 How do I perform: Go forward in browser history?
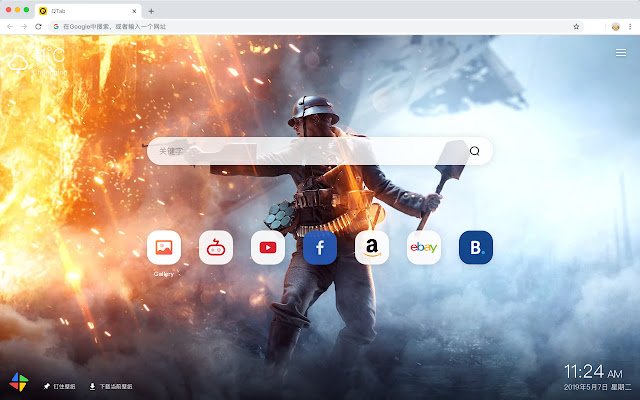pos(24,27)
